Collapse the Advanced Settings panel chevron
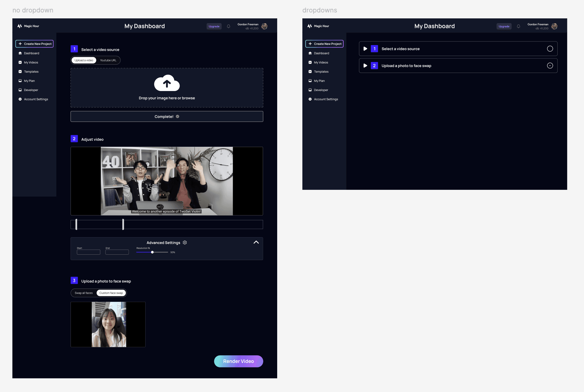 256,242
